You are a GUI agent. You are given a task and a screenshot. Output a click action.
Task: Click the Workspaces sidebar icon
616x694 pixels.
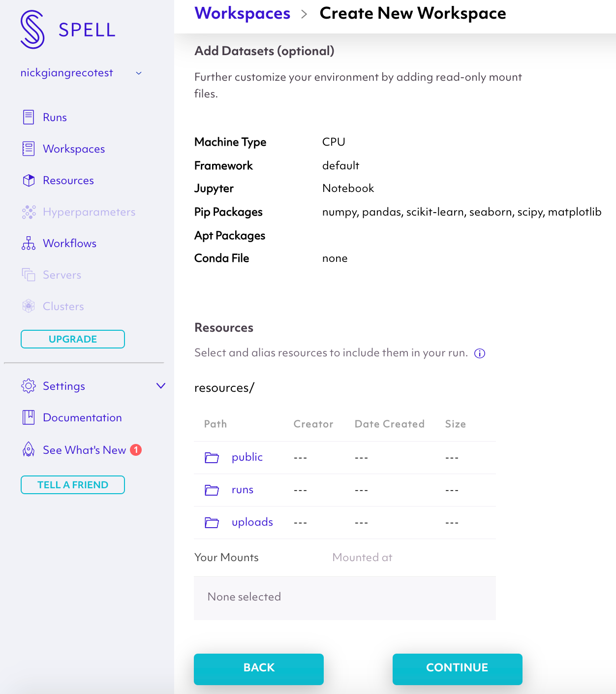[x=29, y=149]
